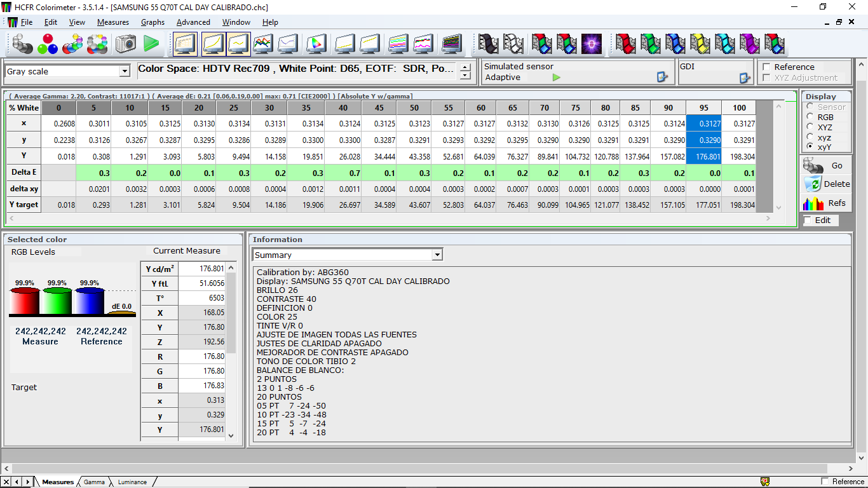The width and height of the screenshot is (868, 488).
Task: Select the yellow film strip icon
Action: click(700, 43)
